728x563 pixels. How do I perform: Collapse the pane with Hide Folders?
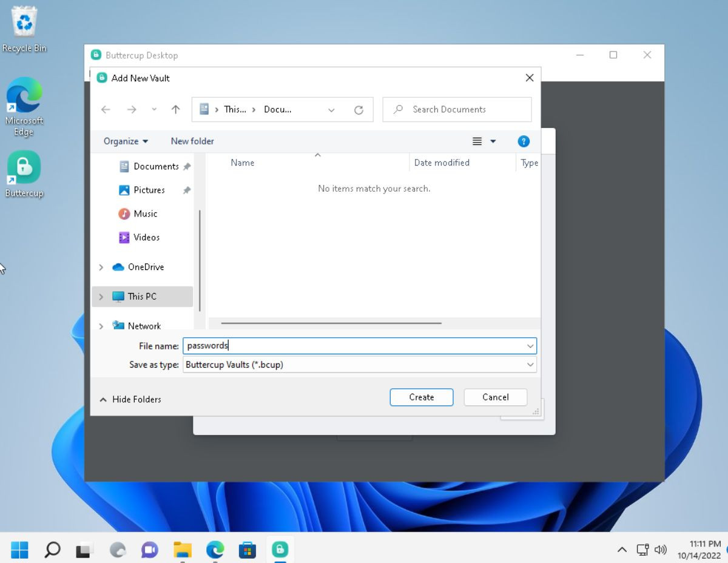point(130,399)
